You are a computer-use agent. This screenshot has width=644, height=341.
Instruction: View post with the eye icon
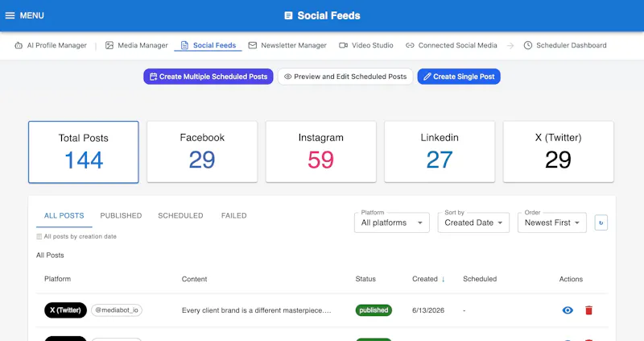tap(568, 310)
